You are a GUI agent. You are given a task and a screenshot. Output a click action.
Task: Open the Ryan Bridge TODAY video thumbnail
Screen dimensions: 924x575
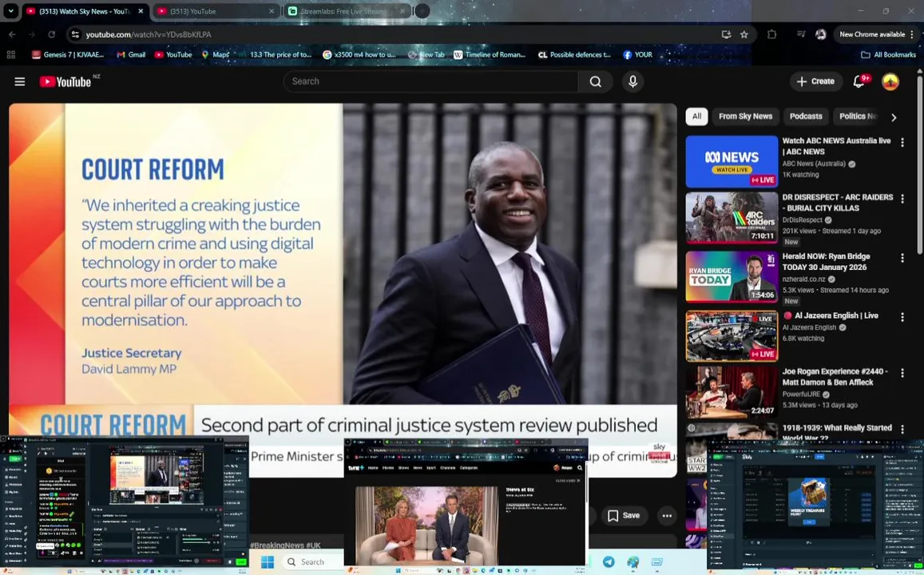[x=732, y=277]
